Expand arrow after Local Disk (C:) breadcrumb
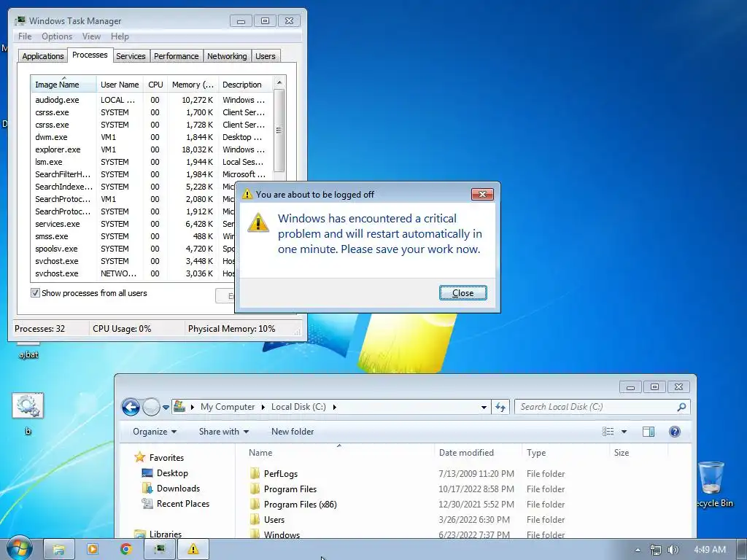The height and width of the screenshot is (560, 747). point(334,407)
